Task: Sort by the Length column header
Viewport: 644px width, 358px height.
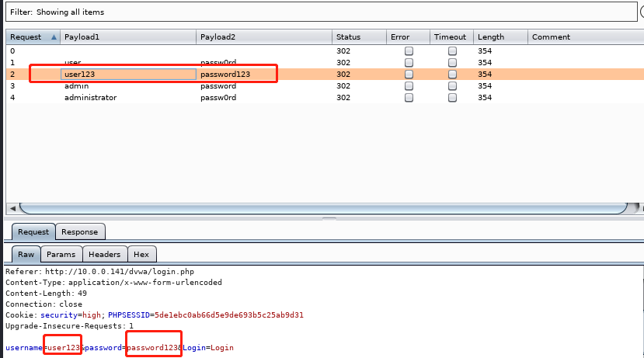Action: pos(500,37)
